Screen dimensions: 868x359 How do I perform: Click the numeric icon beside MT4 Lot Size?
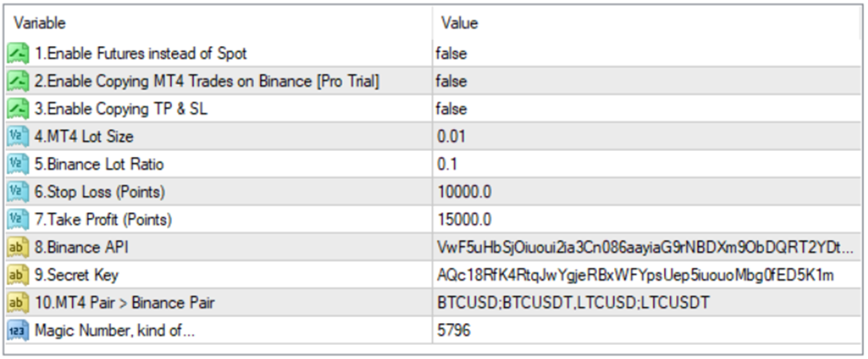pos(18,137)
